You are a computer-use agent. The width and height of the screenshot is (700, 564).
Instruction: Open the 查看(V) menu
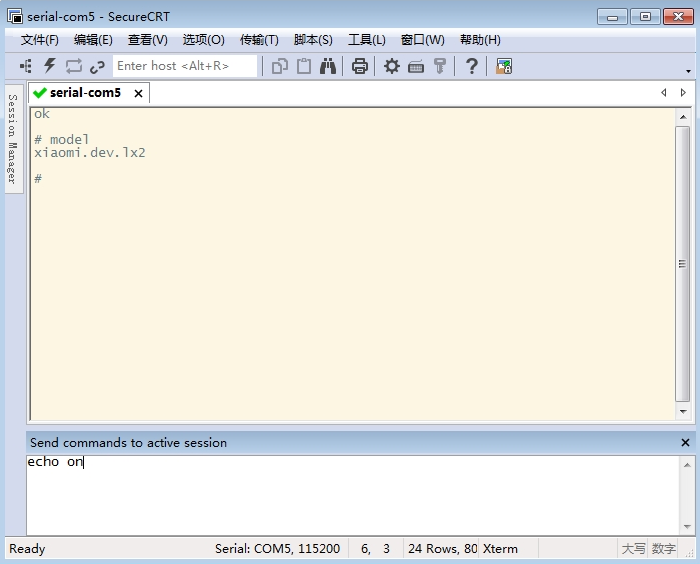tap(147, 40)
